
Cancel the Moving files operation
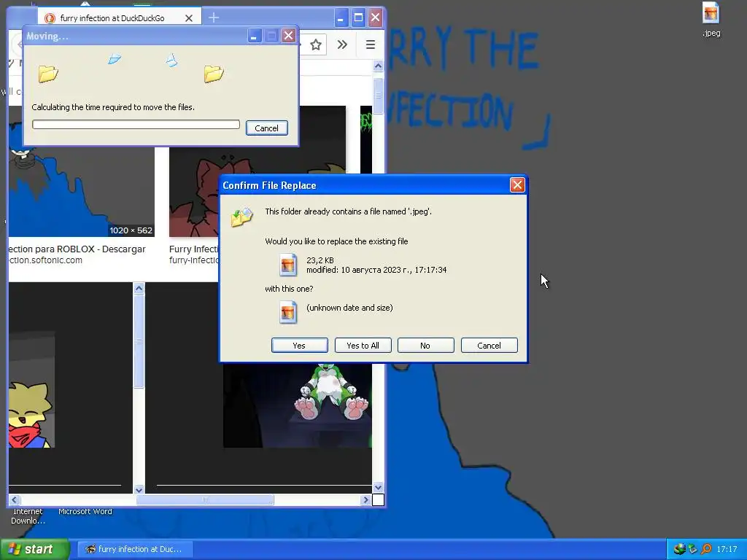[x=266, y=128]
